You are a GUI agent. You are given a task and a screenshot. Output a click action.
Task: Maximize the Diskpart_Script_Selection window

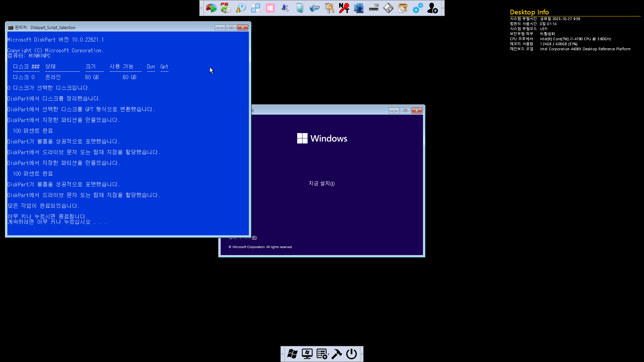(231, 27)
